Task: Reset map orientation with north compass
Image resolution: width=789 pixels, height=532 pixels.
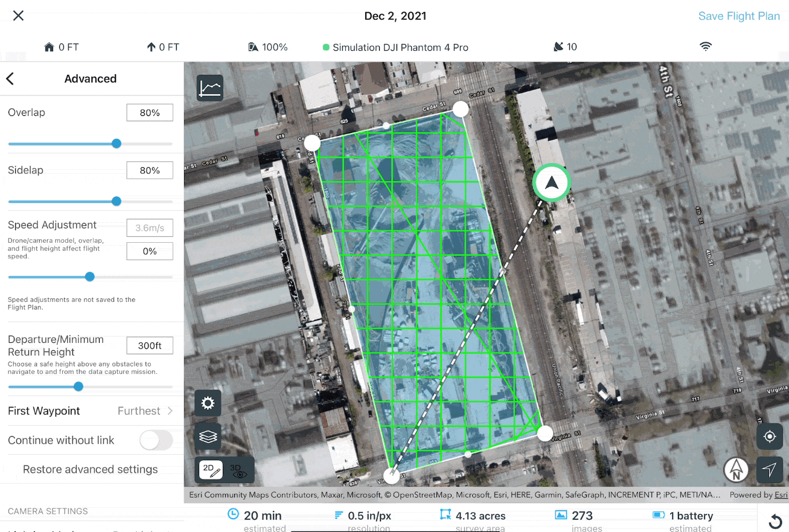Action: [x=736, y=469]
